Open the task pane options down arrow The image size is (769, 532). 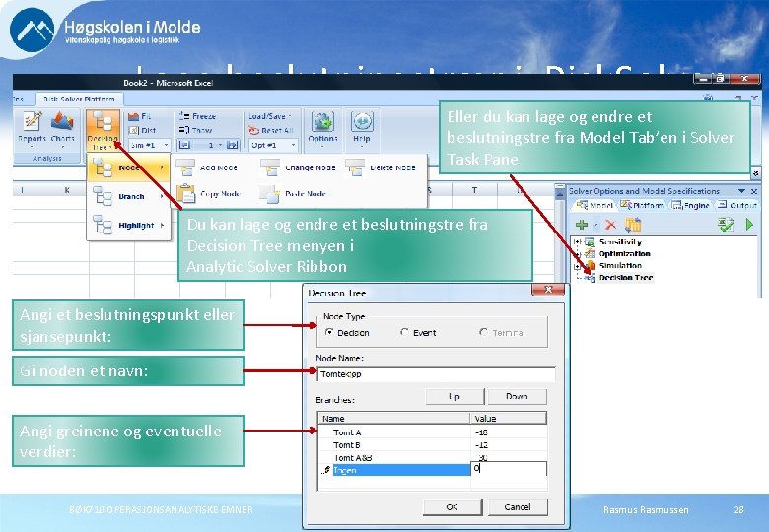741,191
